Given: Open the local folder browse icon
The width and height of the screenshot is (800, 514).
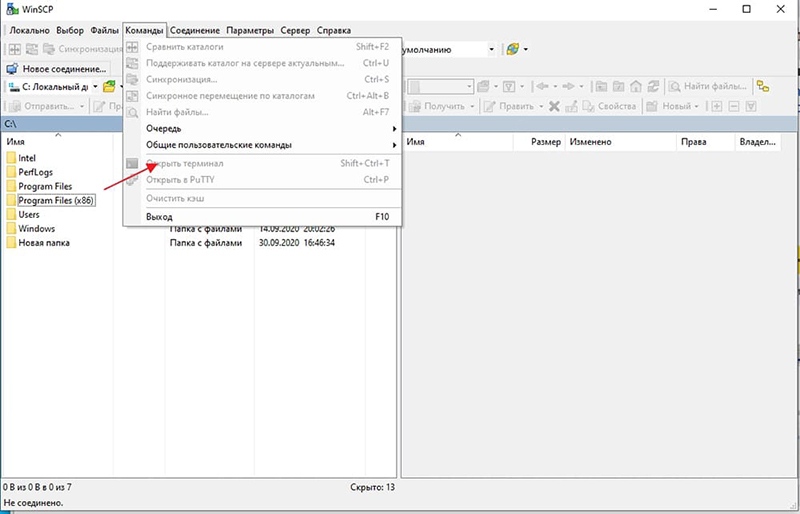Looking at the screenshot, I should pos(109,87).
